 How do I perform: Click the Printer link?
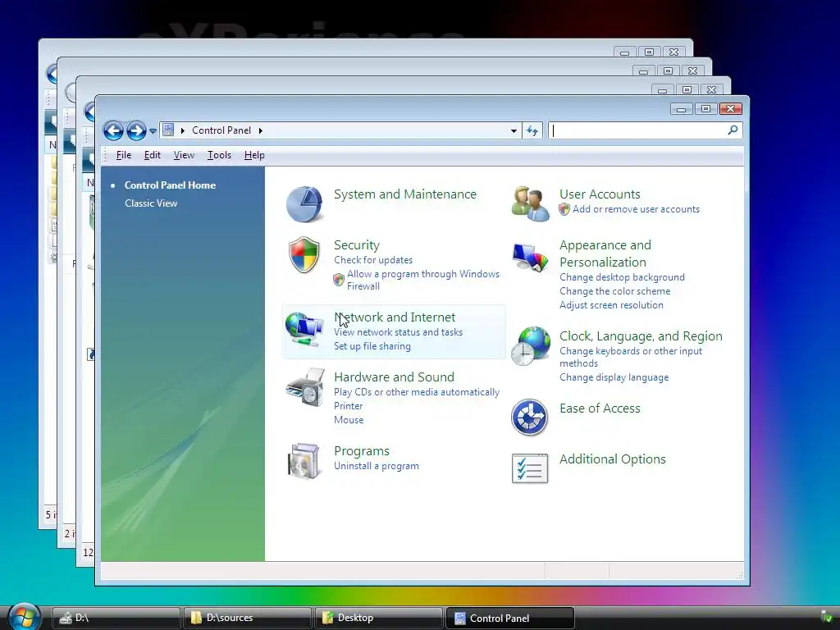(x=348, y=406)
